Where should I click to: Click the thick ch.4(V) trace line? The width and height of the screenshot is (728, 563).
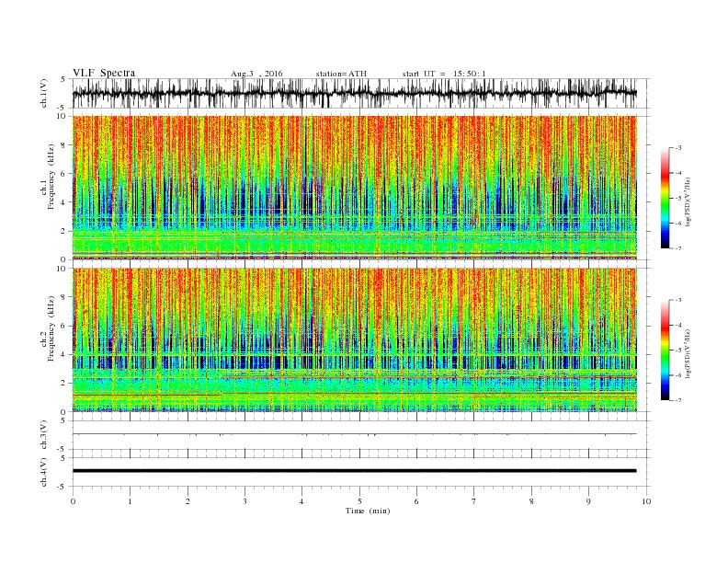[x=354, y=471]
